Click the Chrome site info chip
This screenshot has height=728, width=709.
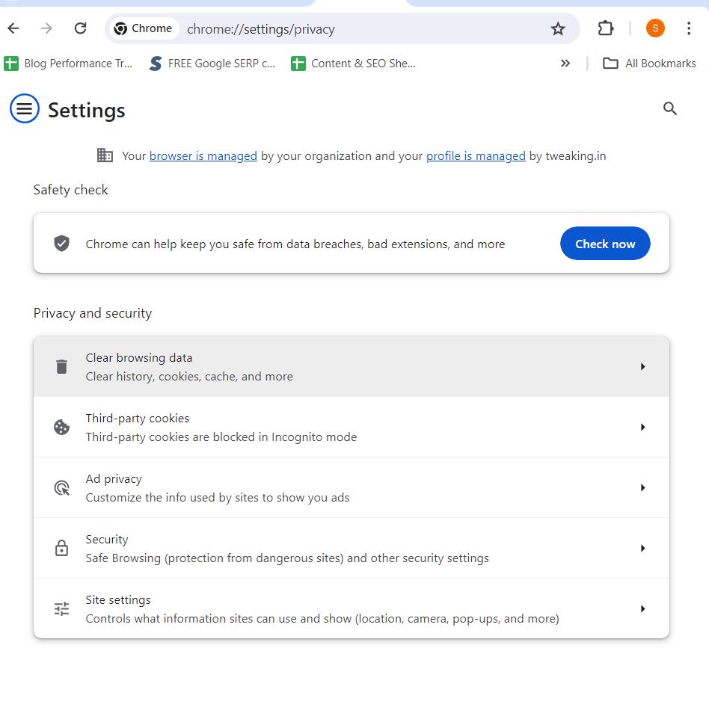(x=143, y=28)
